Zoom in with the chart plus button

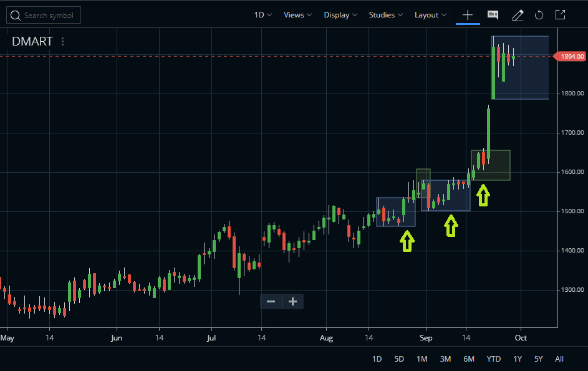click(x=292, y=301)
